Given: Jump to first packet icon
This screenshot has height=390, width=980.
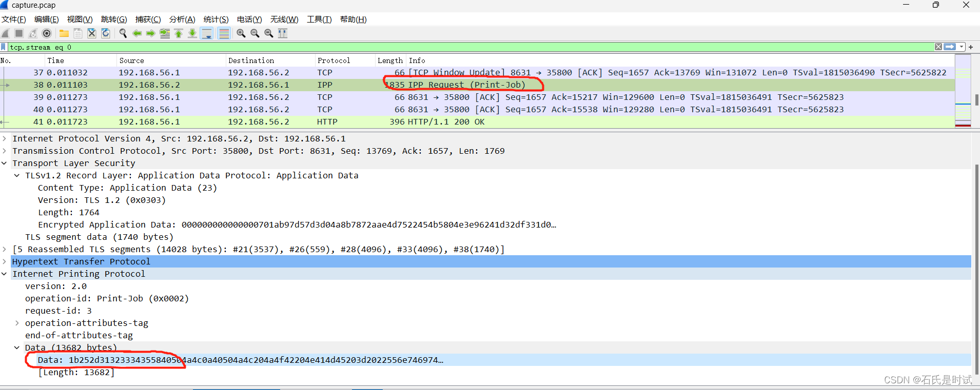Looking at the screenshot, I should pos(179,33).
